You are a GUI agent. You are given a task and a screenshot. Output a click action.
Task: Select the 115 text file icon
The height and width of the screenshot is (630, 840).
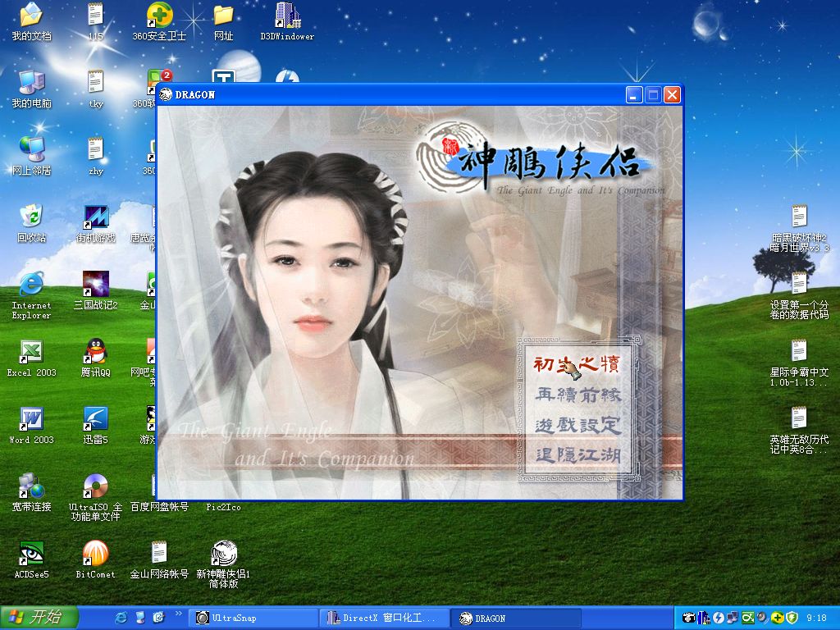pyautogui.click(x=95, y=22)
